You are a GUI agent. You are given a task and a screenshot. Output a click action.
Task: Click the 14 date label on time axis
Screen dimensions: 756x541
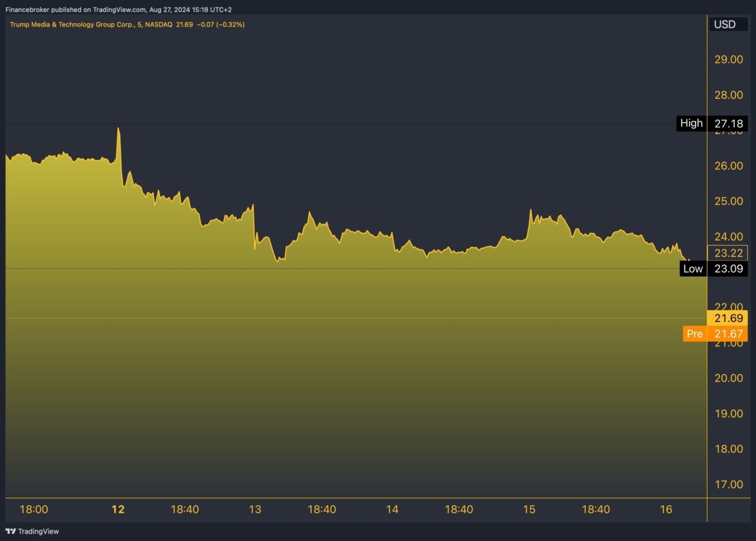[392, 509]
